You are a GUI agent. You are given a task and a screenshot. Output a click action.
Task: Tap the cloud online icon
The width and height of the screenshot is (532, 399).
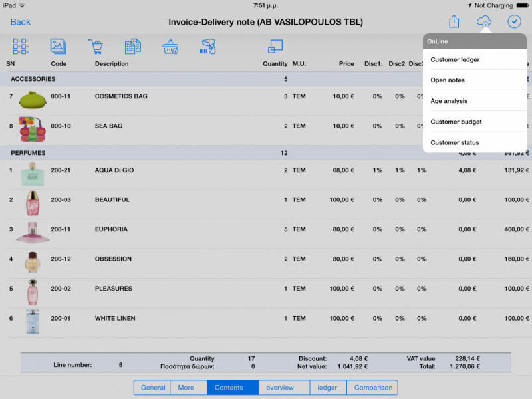click(x=484, y=21)
